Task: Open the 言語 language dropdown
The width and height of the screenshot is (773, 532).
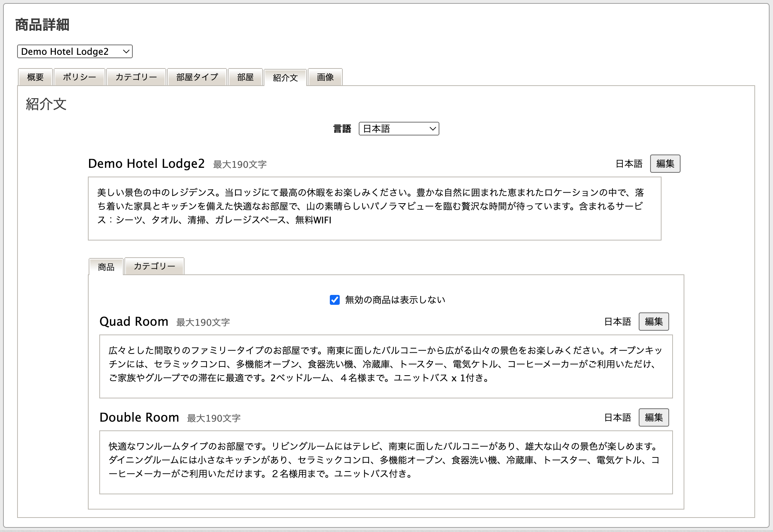Action: click(399, 129)
